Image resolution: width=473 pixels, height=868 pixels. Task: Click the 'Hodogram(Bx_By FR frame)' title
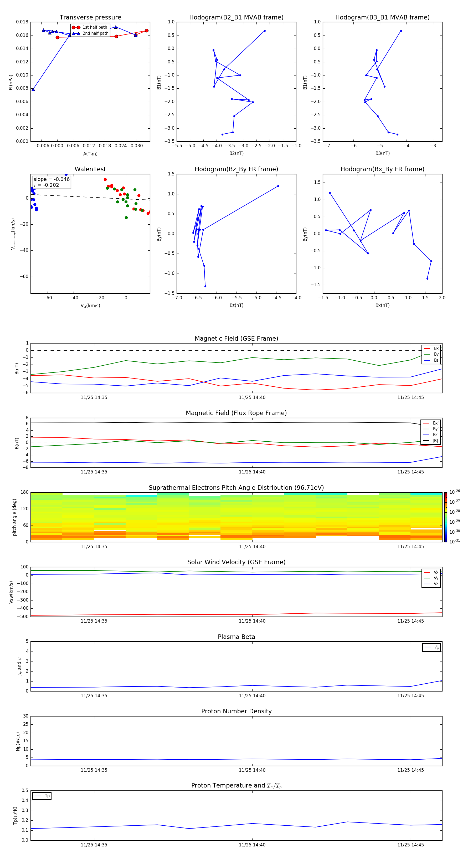pos(382,169)
